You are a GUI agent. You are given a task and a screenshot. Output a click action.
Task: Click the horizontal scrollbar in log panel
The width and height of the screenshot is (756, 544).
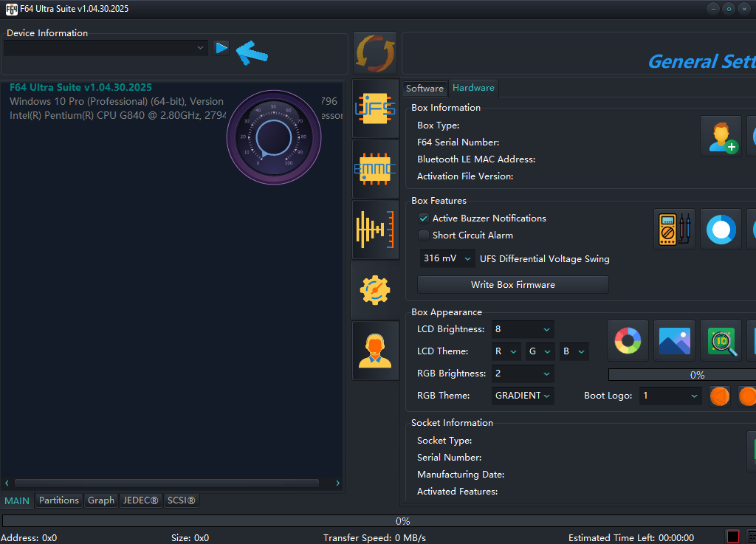pos(166,483)
